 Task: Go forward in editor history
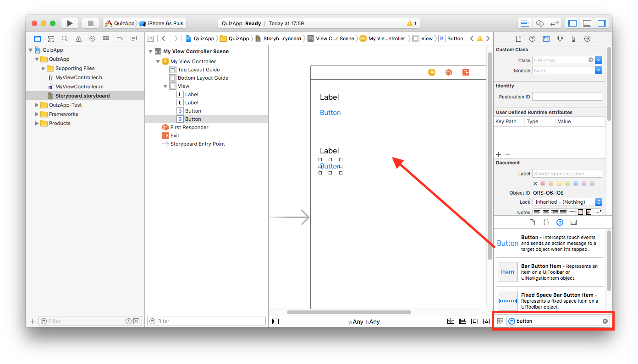tap(176, 38)
